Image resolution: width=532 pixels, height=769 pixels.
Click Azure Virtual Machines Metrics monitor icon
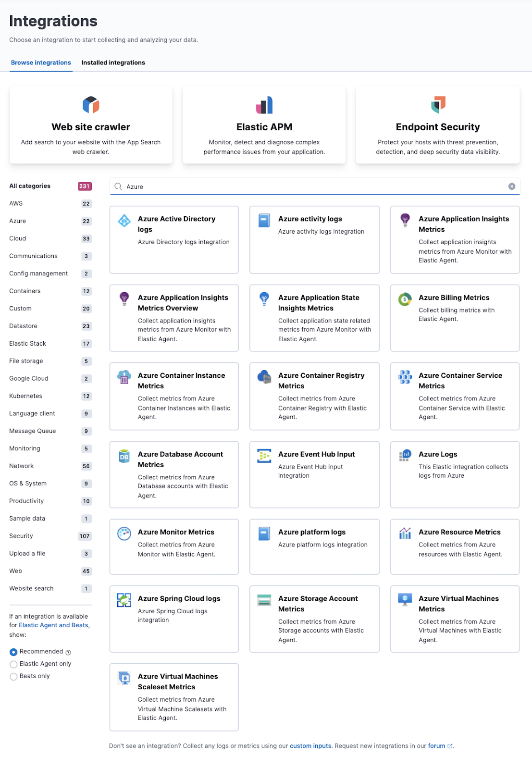[405, 600]
